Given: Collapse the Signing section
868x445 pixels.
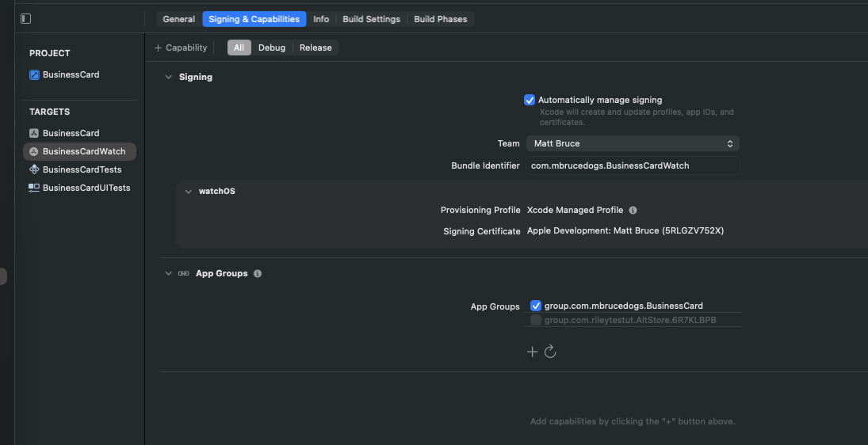Looking at the screenshot, I should [x=168, y=77].
